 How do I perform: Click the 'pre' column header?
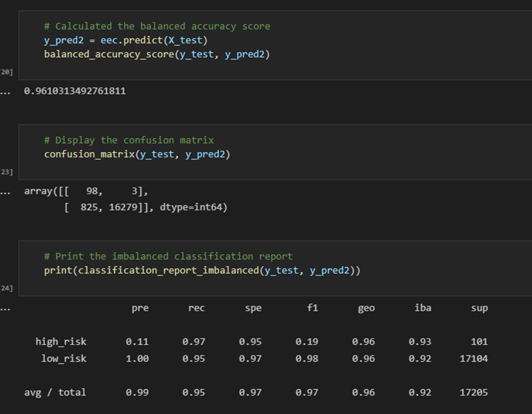[140, 308]
